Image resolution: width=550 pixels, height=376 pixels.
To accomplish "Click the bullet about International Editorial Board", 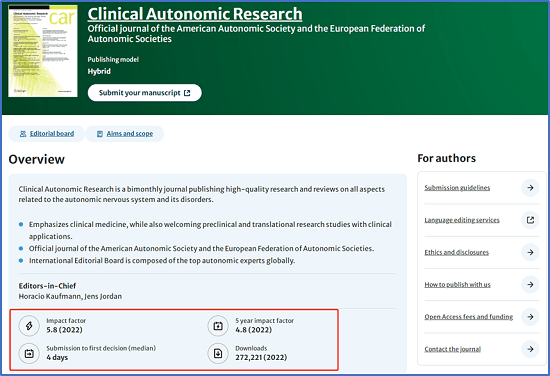I will tap(162, 261).
